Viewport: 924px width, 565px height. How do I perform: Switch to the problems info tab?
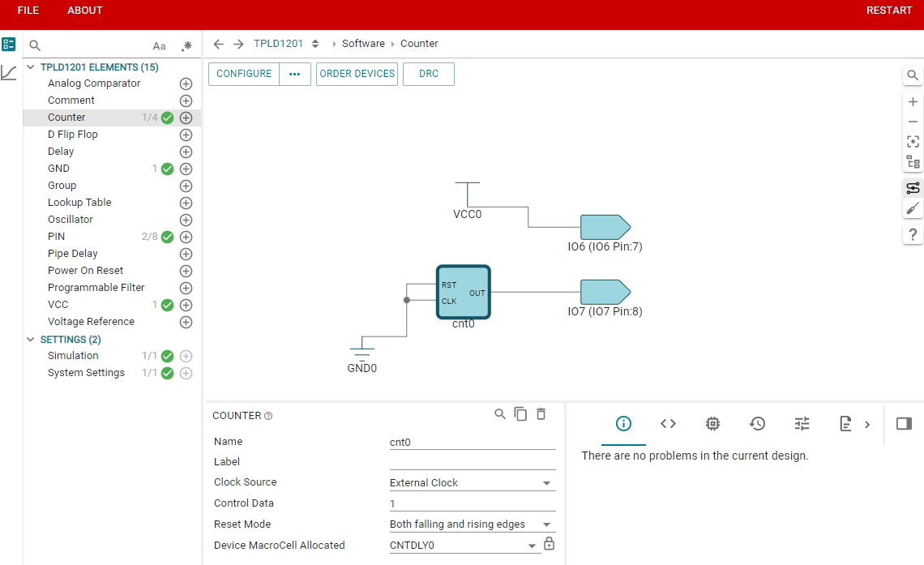coord(623,424)
